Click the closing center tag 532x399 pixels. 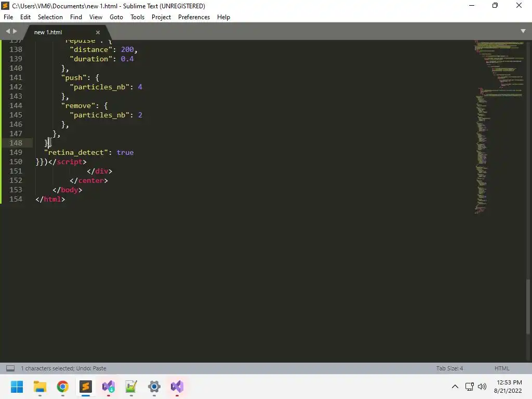[x=89, y=180]
